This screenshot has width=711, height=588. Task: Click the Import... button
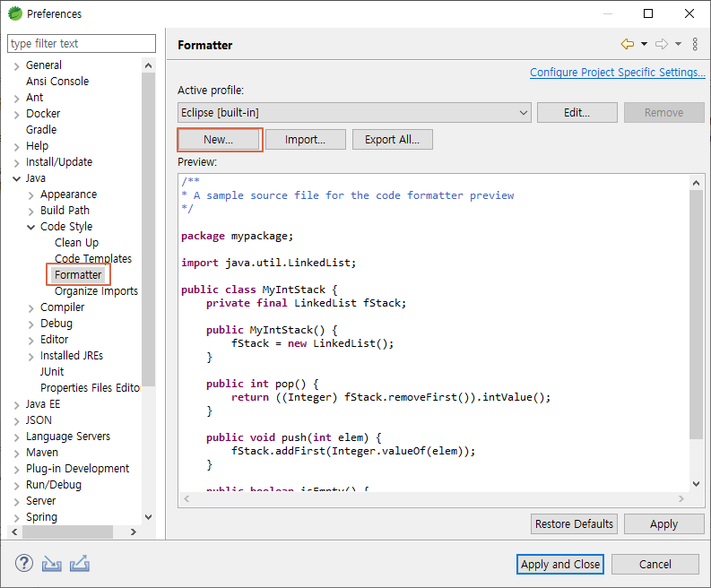pos(305,140)
